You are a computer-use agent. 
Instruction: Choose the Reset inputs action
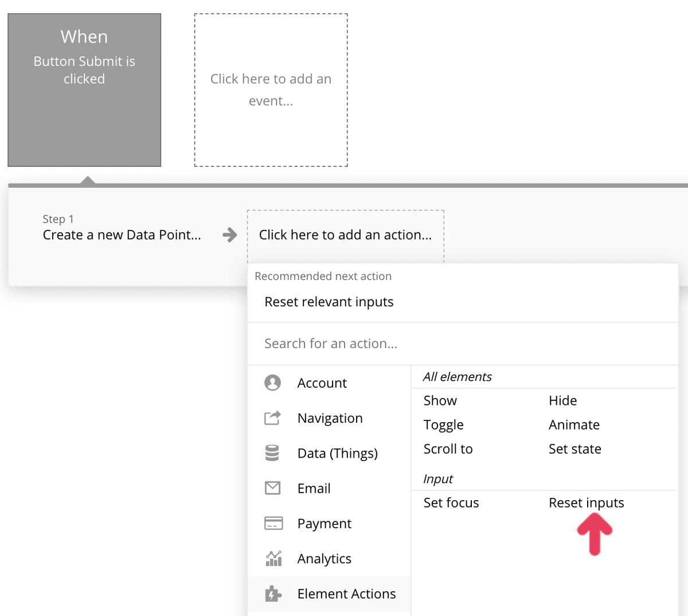(x=586, y=502)
